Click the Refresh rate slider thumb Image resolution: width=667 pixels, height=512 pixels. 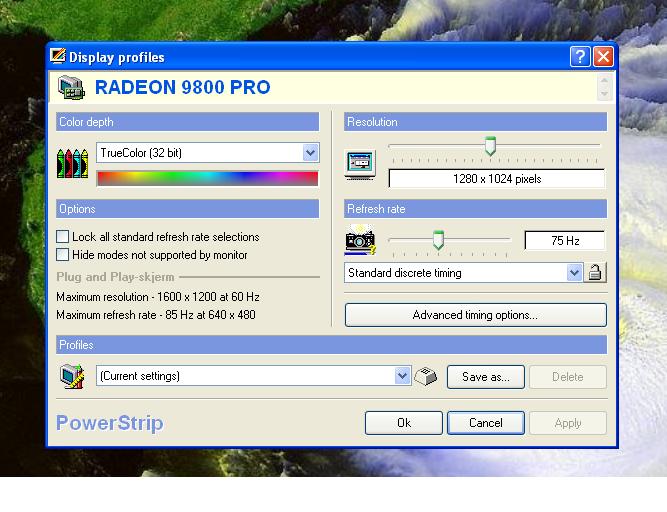click(x=438, y=240)
